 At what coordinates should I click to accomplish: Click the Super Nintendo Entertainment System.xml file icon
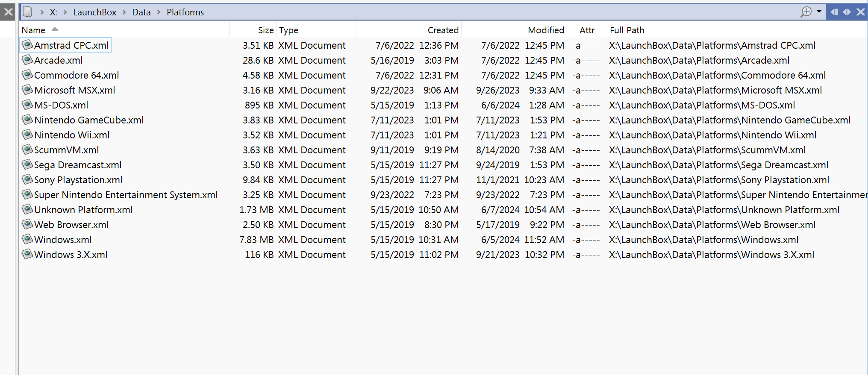click(x=27, y=194)
